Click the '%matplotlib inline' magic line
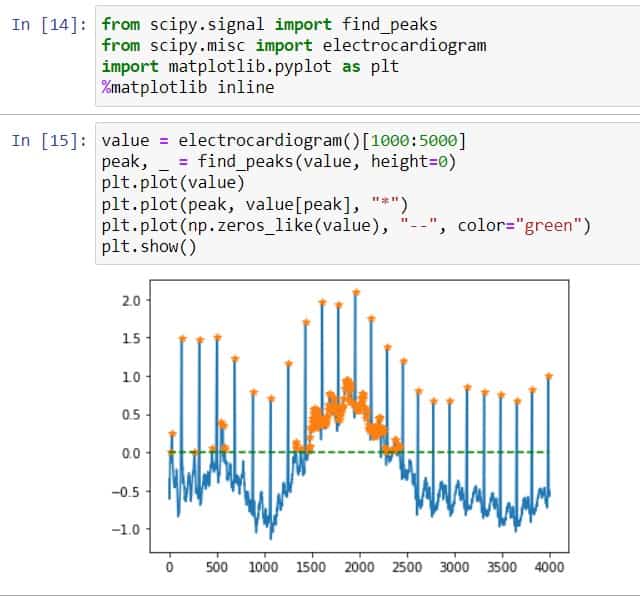The width and height of the screenshot is (640, 597). coord(188,87)
